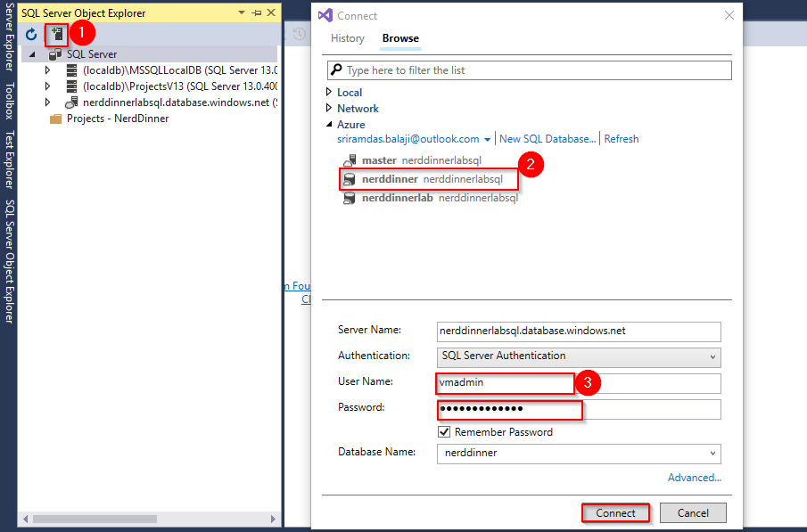Select the master database on nerddinnerlabsql

coord(422,160)
